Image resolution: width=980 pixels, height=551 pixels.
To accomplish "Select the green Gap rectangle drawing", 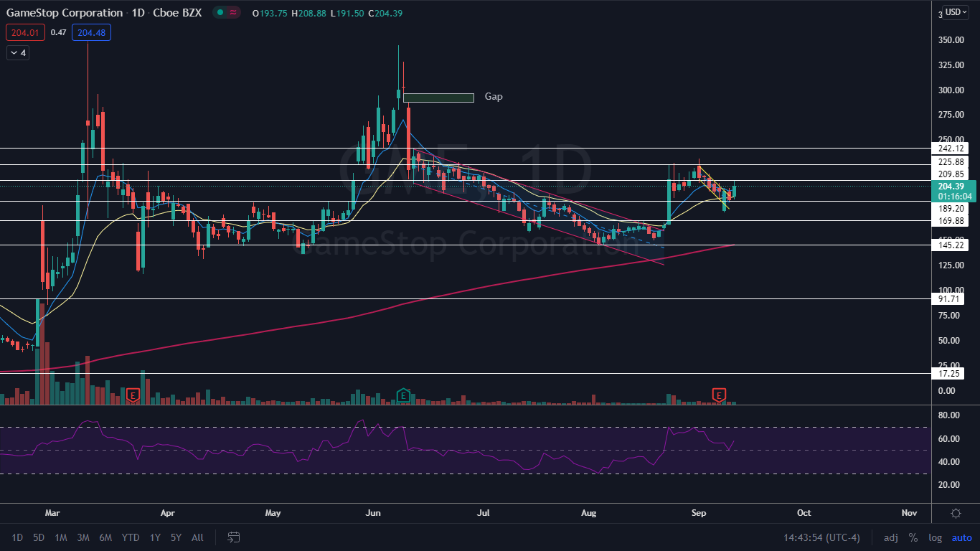I will (x=438, y=98).
